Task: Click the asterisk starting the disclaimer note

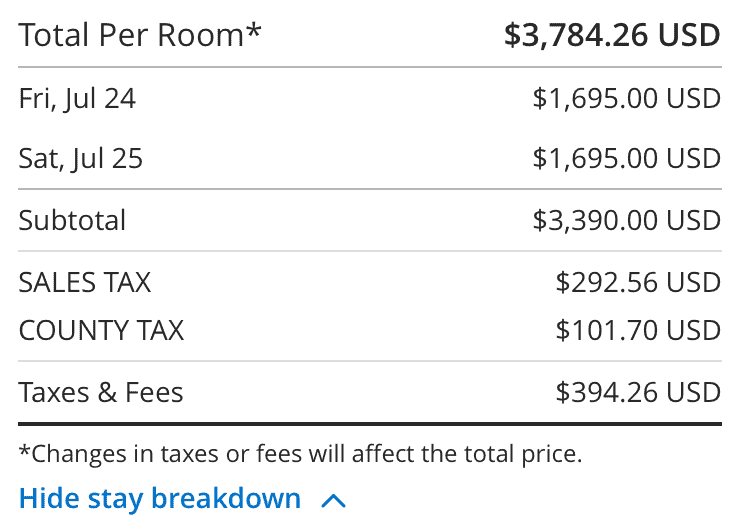Action: coord(24,451)
